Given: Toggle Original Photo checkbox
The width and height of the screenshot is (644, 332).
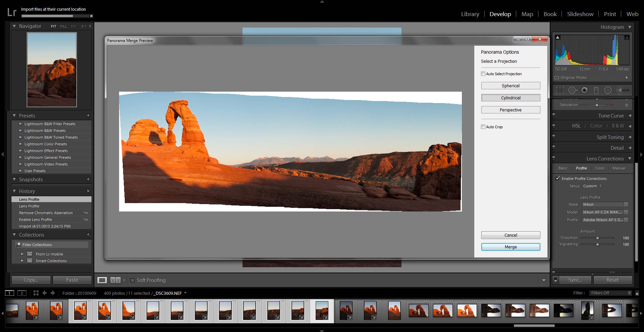Looking at the screenshot, I should click(x=557, y=78).
